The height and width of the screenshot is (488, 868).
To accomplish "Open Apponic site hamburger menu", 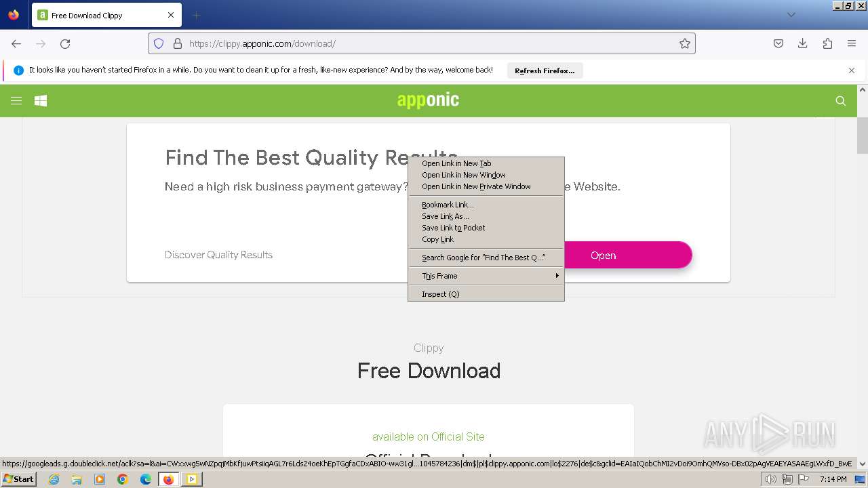I will point(16,101).
